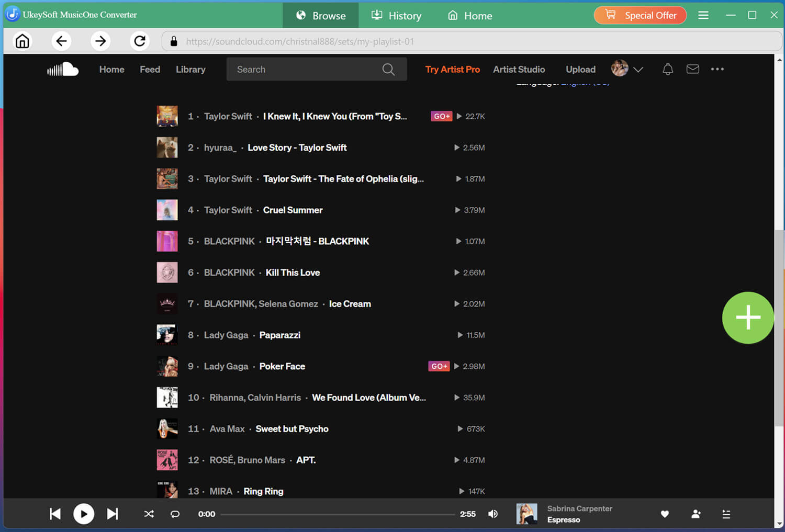Like the Espresso track with heart icon
Viewport: 785px width, 532px height.
pyautogui.click(x=665, y=514)
